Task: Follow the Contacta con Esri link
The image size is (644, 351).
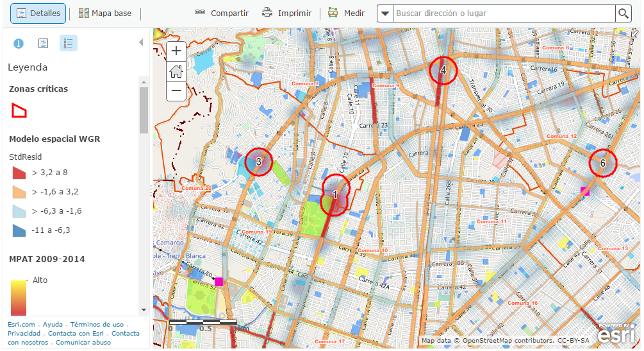Action: pyautogui.click(x=76, y=334)
